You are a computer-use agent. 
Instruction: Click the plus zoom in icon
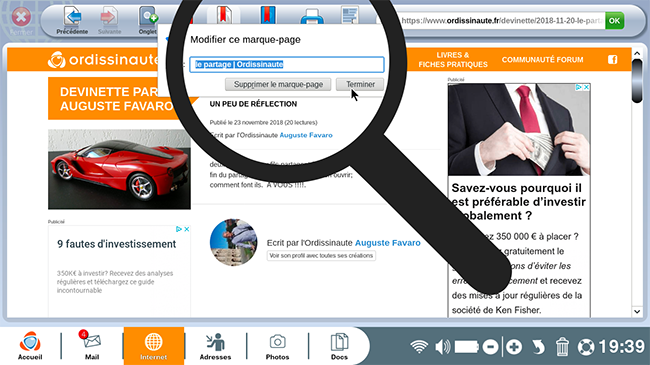(x=514, y=347)
